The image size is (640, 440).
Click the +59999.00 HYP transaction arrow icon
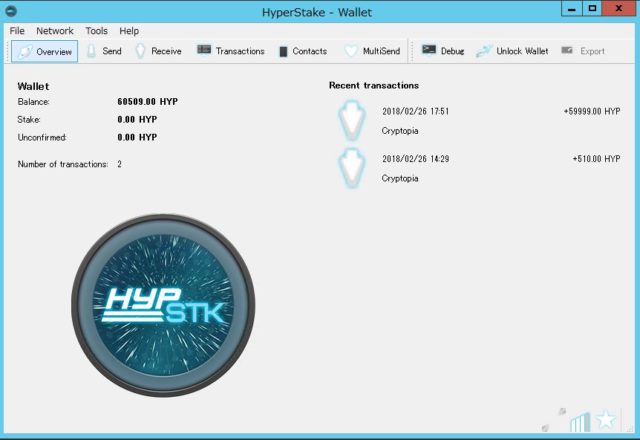click(x=352, y=120)
